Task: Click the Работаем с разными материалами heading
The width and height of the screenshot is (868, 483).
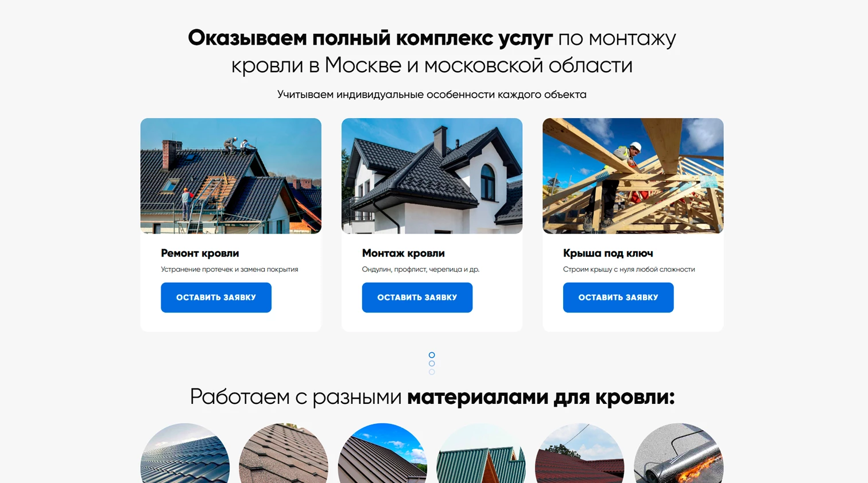Action: [x=432, y=397]
